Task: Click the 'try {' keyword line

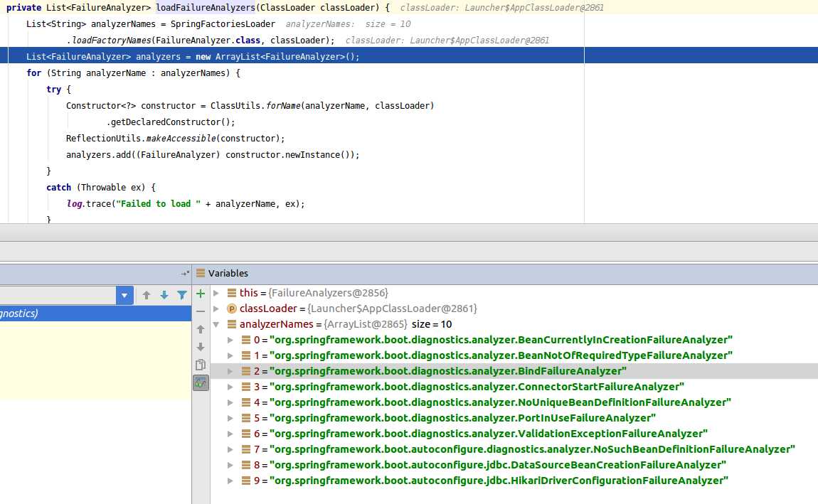Action: 58,89
